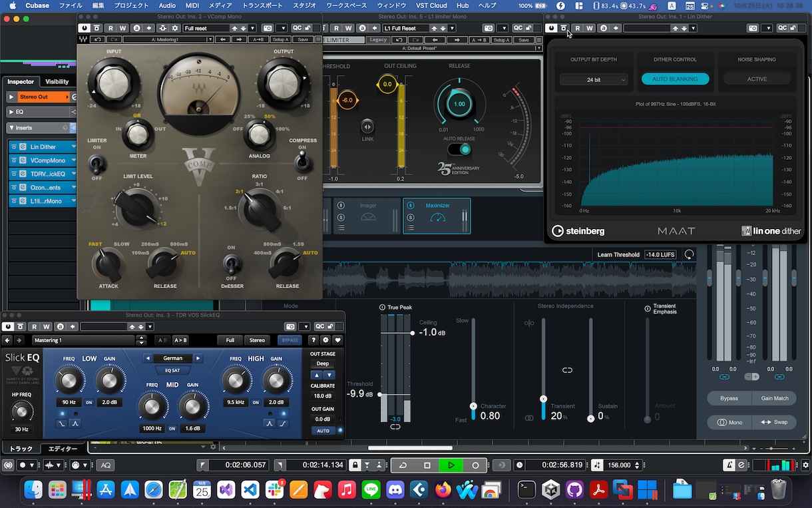Click Ozone Swap button
Viewport: 812px width, 508px height.
pyautogui.click(x=775, y=422)
